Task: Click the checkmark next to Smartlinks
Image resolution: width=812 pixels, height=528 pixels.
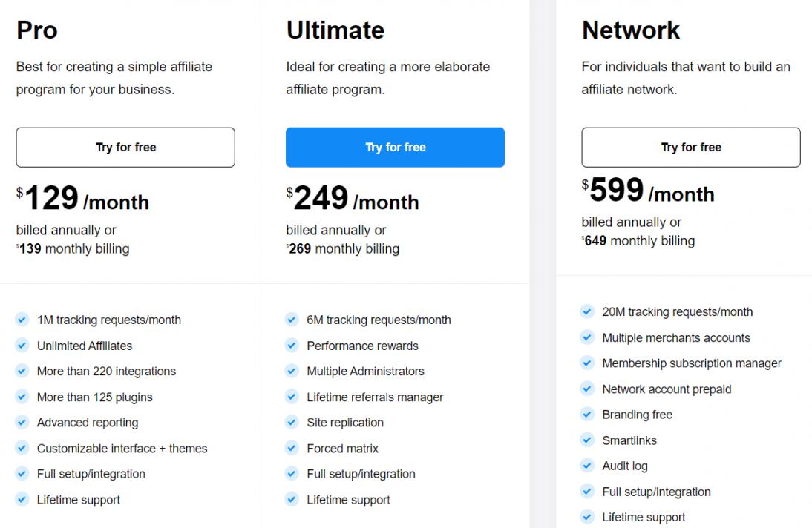Action: click(x=587, y=440)
